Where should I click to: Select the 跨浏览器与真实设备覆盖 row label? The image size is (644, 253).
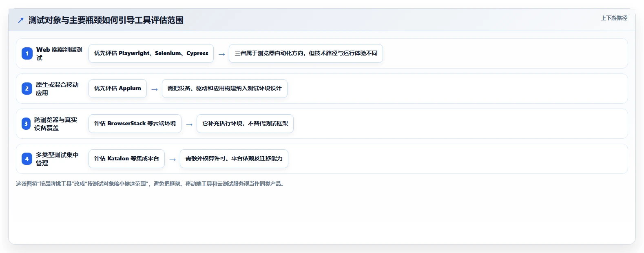coord(55,124)
